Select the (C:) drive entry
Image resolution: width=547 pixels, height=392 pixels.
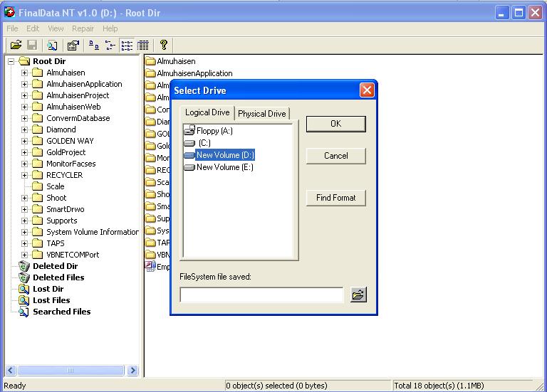tap(197, 143)
